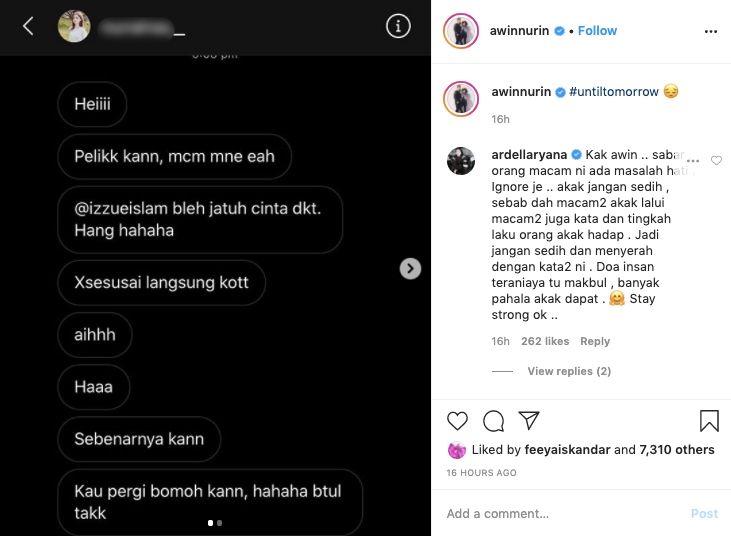Click the Add a comment field
Image resolution: width=731 pixels, height=536 pixels.
564,513
